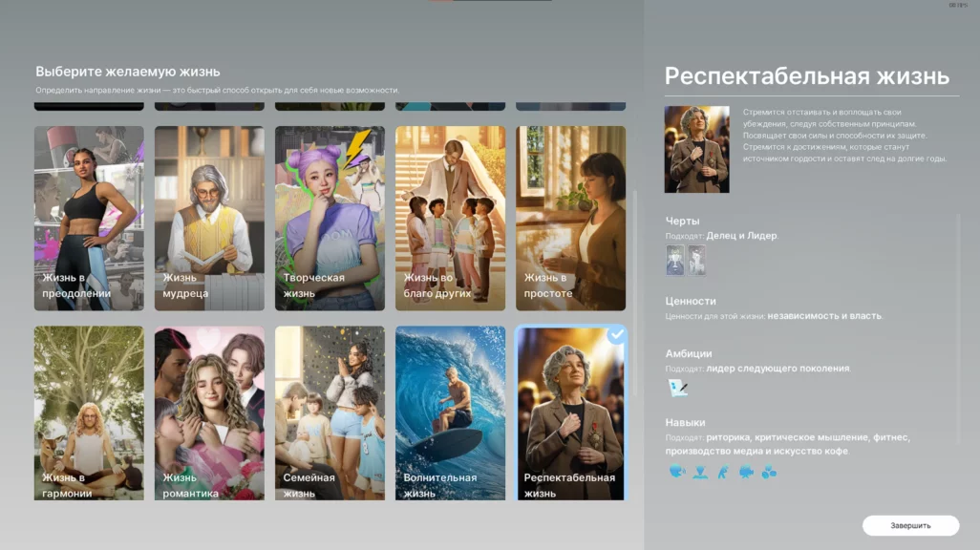Click the media production skill icon

(746, 471)
